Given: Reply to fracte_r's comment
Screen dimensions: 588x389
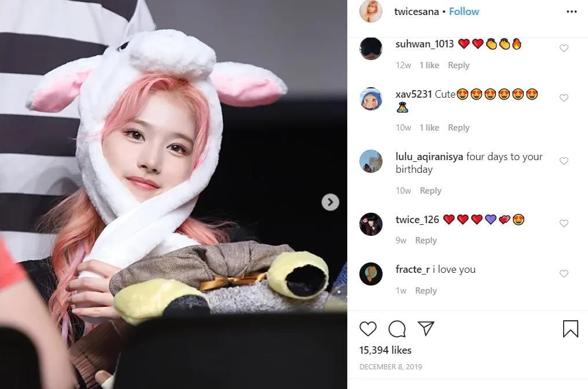Looking at the screenshot, I should coord(425,291).
